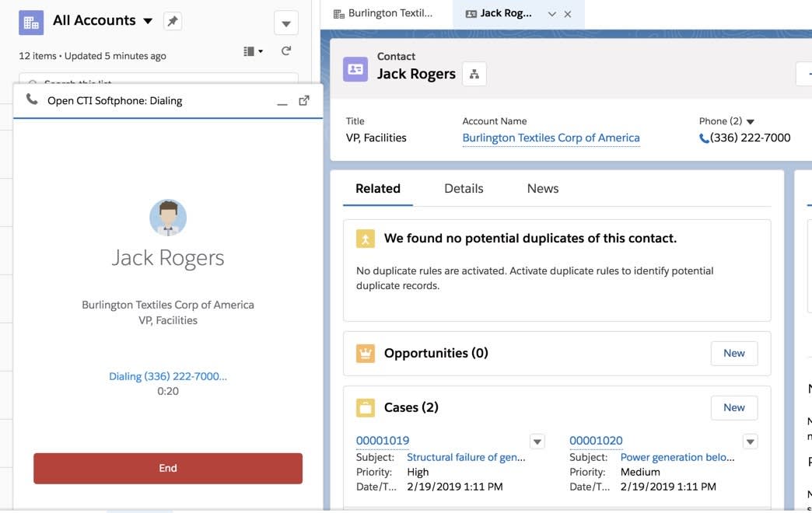
Task: Click the Jack Rogers record title
Action: (416, 74)
